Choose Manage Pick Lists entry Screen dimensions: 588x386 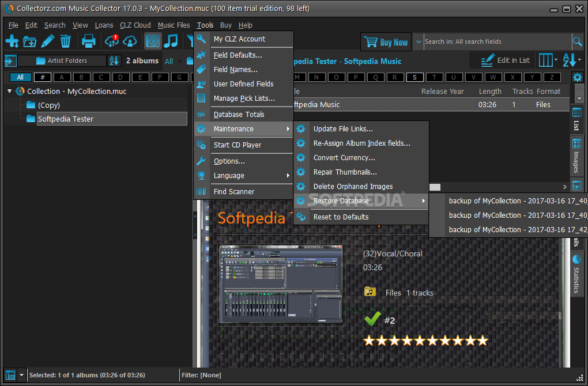(243, 98)
